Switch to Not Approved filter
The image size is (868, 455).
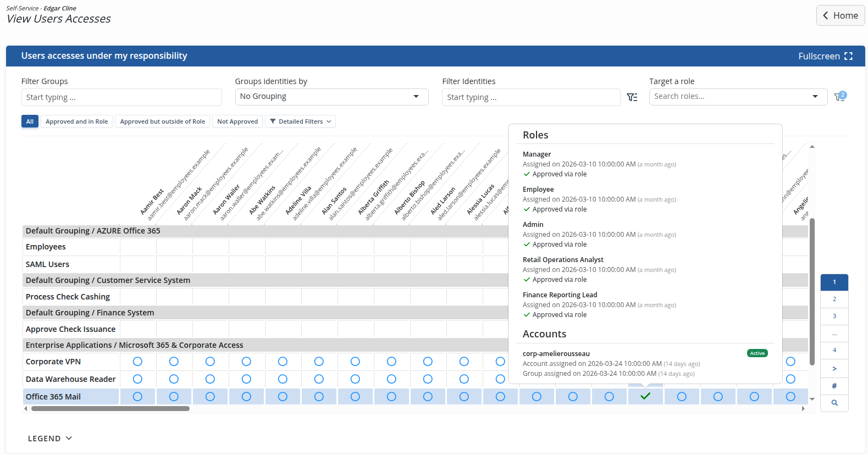(x=237, y=121)
